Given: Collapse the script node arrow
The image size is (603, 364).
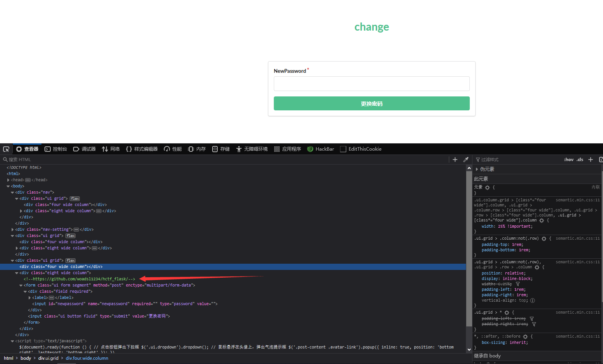Looking at the screenshot, I should (12, 341).
